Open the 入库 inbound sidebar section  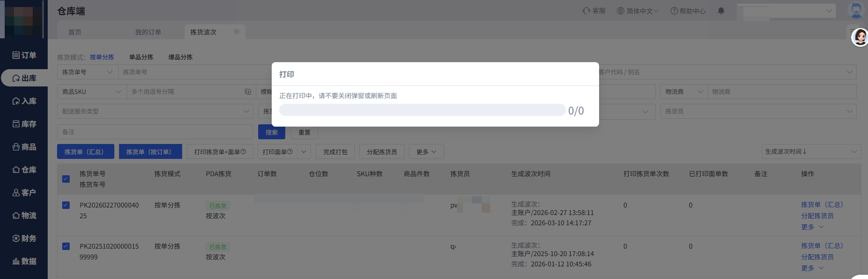[x=24, y=101]
